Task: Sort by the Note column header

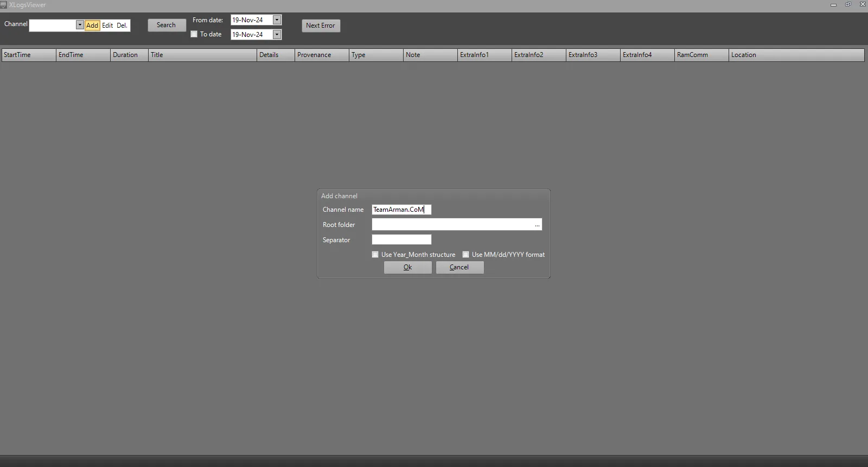Action: point(430,55)
